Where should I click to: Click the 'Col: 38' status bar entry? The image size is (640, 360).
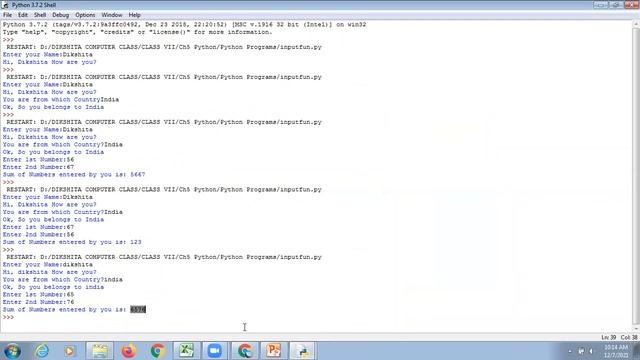coord(629,338)
